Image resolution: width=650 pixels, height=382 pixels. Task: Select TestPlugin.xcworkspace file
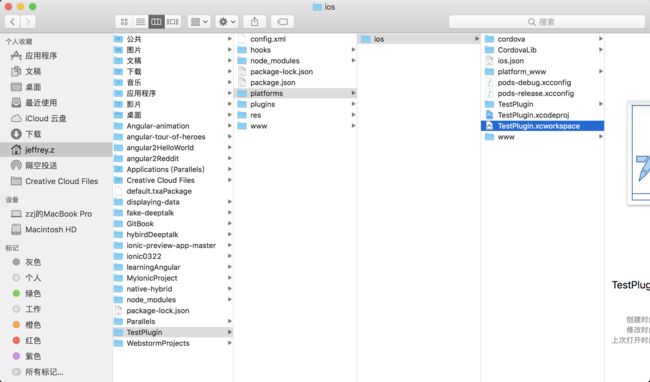tap(543, 126)
